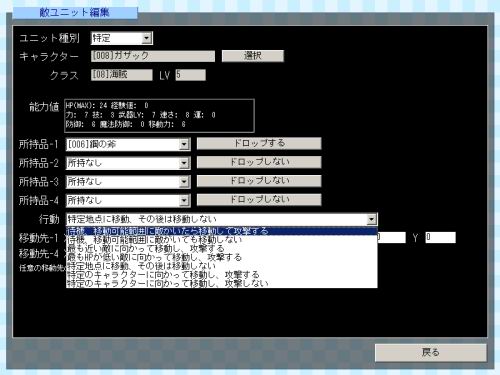
Task: Click the 移動先-1 Y coordinate field
Action: coord(440,238)
